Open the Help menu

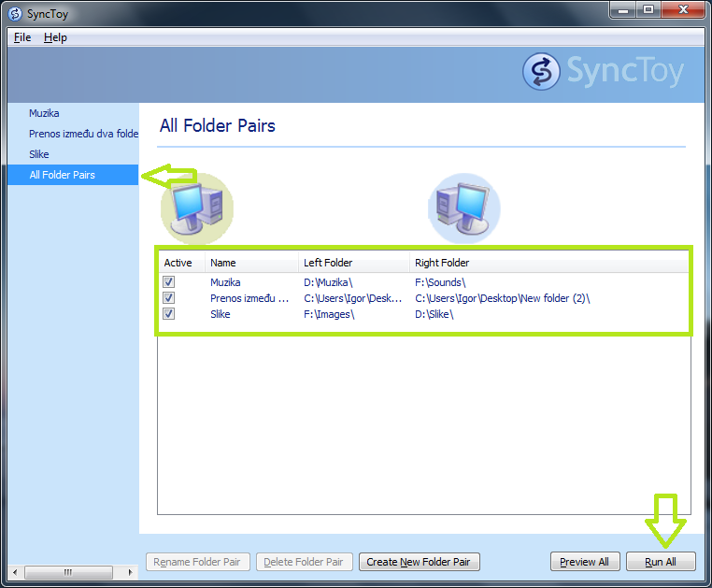point(55,37)
